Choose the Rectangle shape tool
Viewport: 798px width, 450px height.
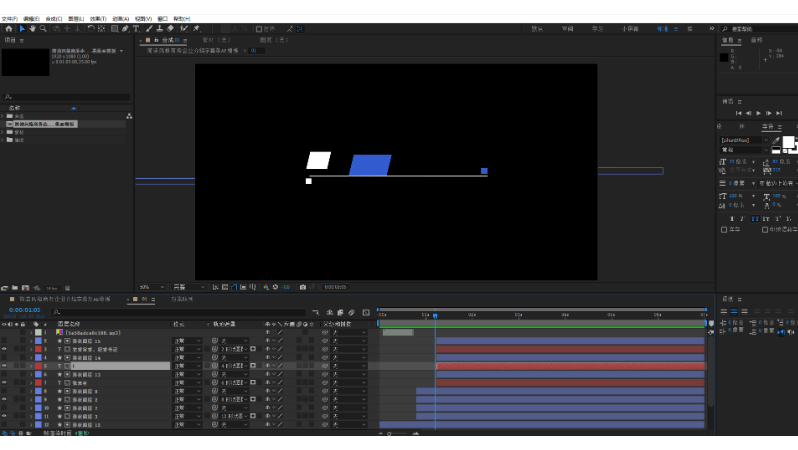(114, 29)
